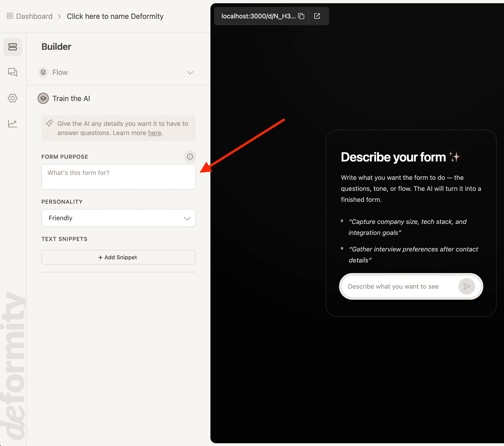
Task: Click the What's this form for field
Action: [118, 177]
